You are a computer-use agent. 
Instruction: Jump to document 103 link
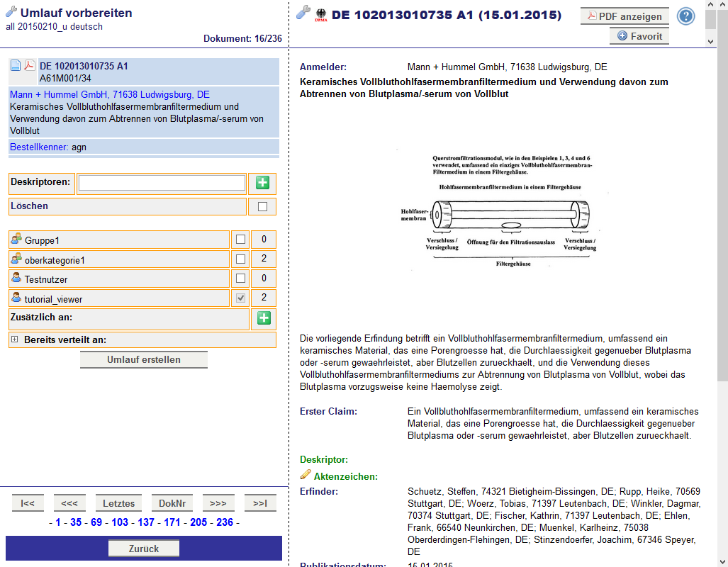pyautogui.click(x=120, y=522)
